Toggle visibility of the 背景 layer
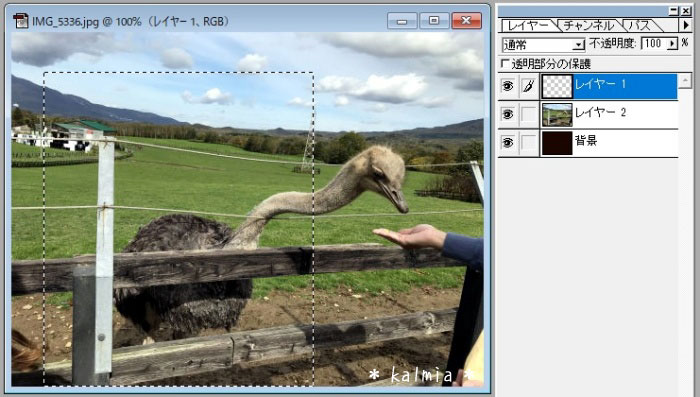The image size is (700, 397). pos(508,142)
